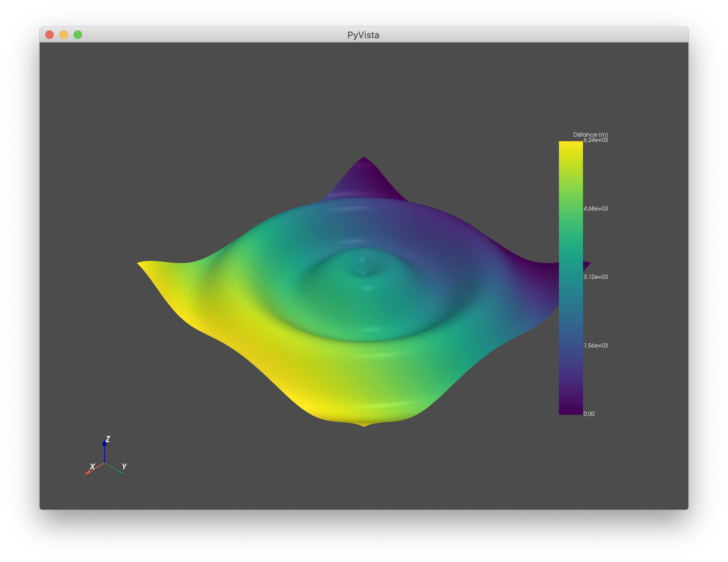Click the green fullscreen window button
The image size is (728, 562).
(78, 35)
